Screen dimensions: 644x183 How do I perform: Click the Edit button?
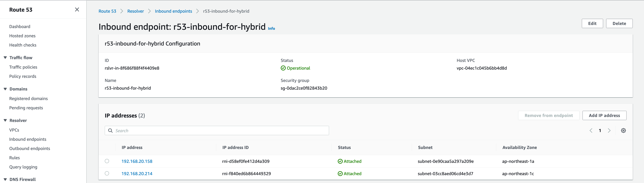coord(592,23)
